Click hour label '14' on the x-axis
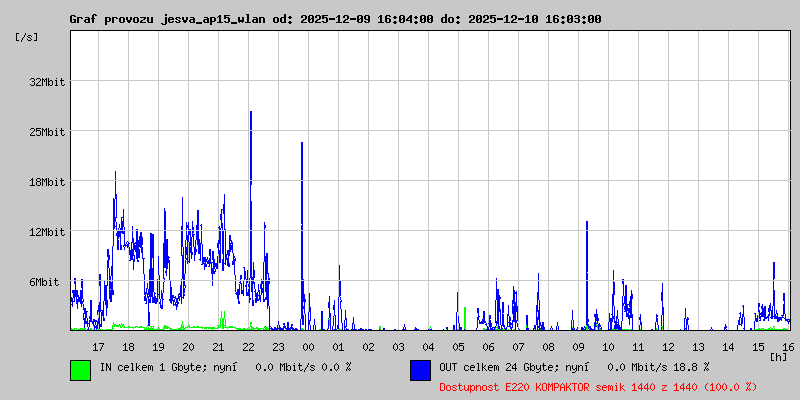800x400 pixels. (x=729, y=347)
